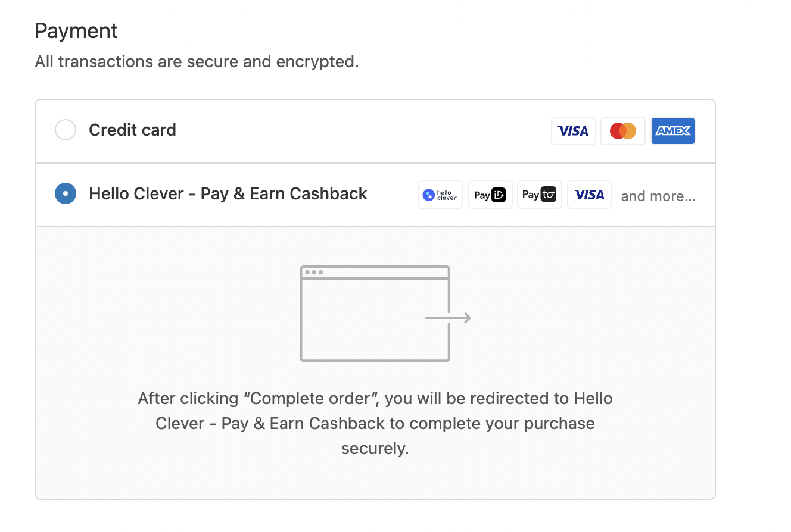This screenshot has width=791, height=532.
Task: Choose the "Credit card" label text
Action: [132, 130]
